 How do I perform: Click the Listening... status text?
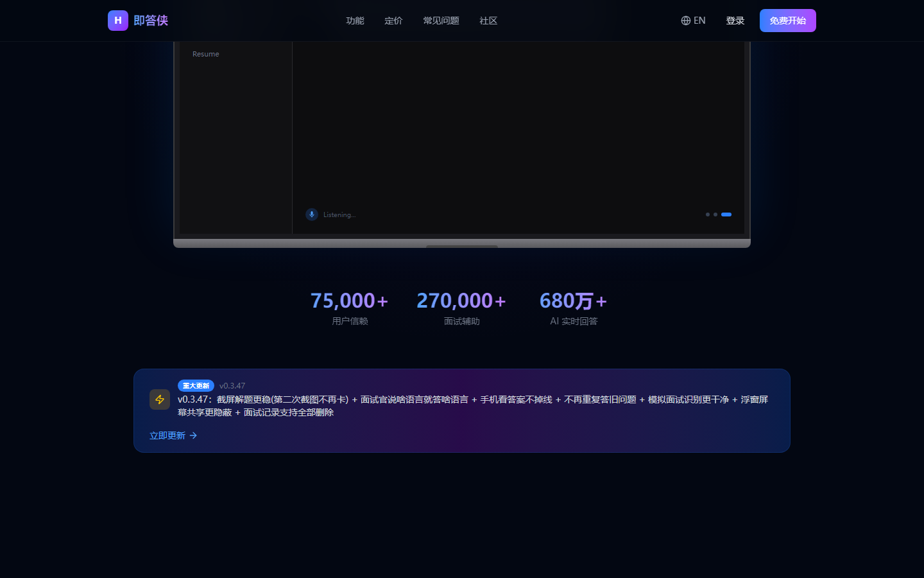(x=339, y=215)
